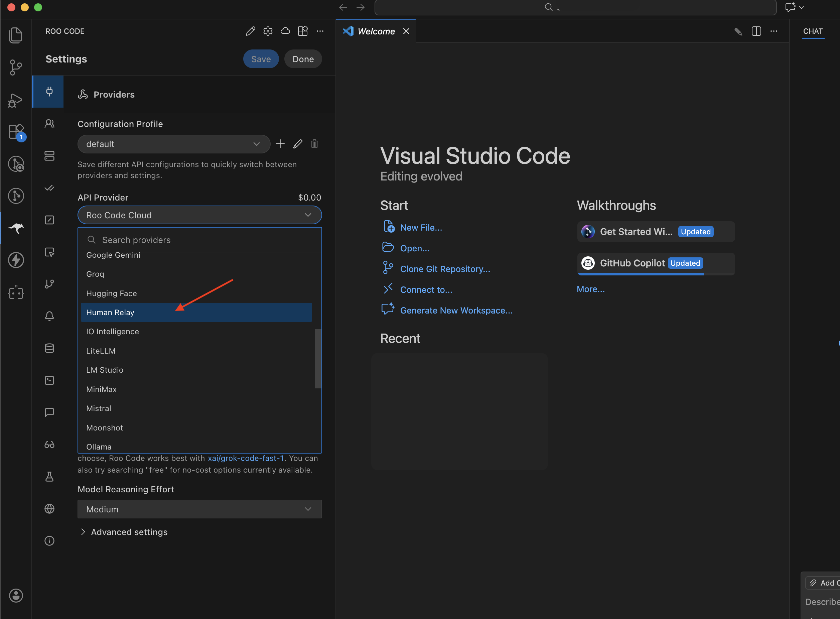Open the Accounts menu in the activity bar
This screenshot has height=619, width=840.
(16, 595)
